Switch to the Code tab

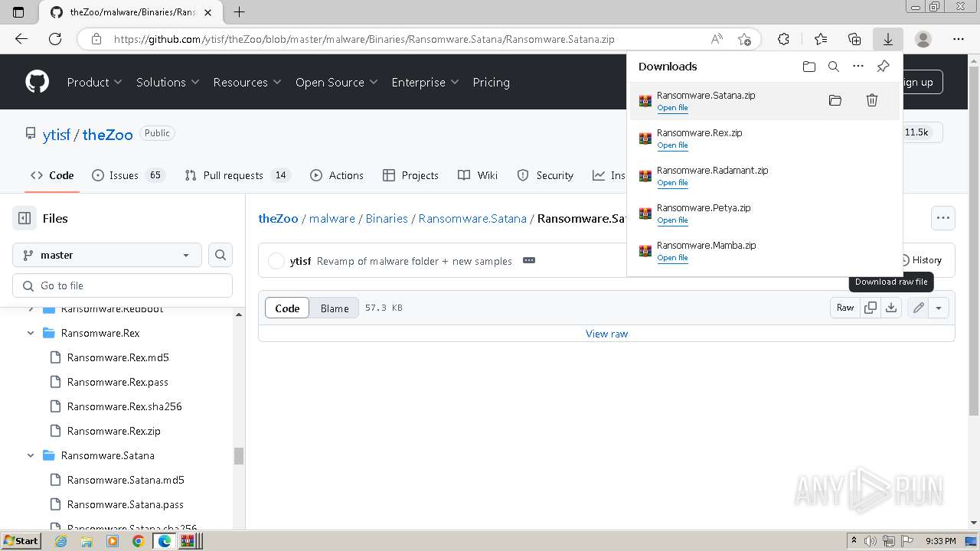point(52,175)
